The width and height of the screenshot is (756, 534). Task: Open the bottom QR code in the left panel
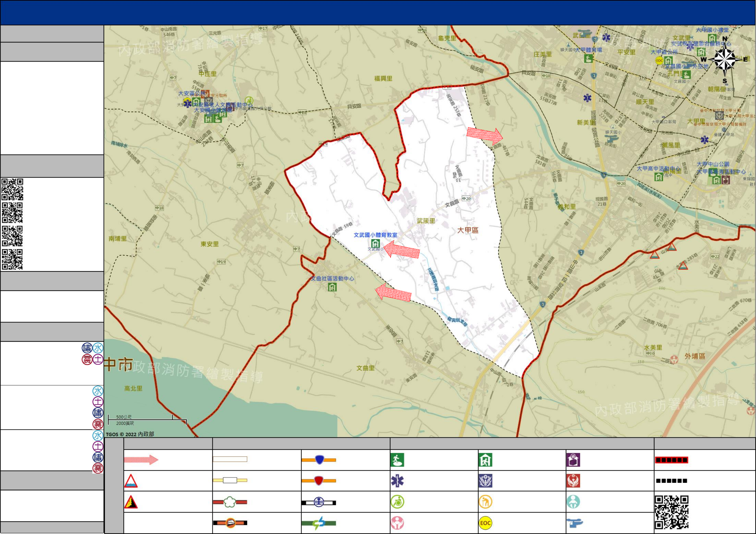point(13,260)
